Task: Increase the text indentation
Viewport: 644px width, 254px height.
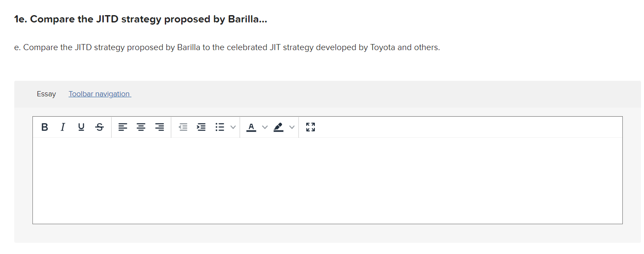Action: click(x=201, y=127)
